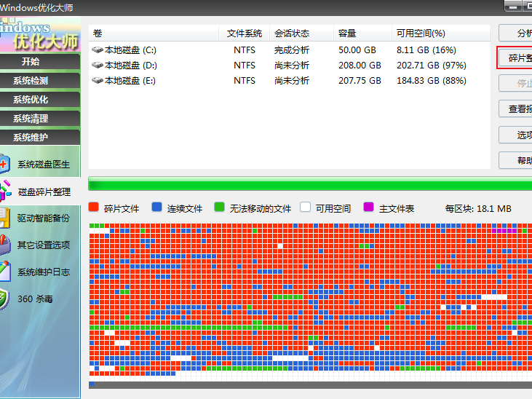The height and width of the screenshot is (399, 532).
Task: Click the 系统维护日志 notepad icon
Action: click(x=5, y=272)
